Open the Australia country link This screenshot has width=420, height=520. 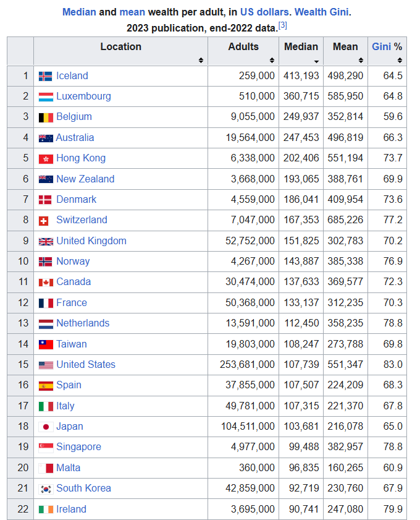(x=75, y=138)
